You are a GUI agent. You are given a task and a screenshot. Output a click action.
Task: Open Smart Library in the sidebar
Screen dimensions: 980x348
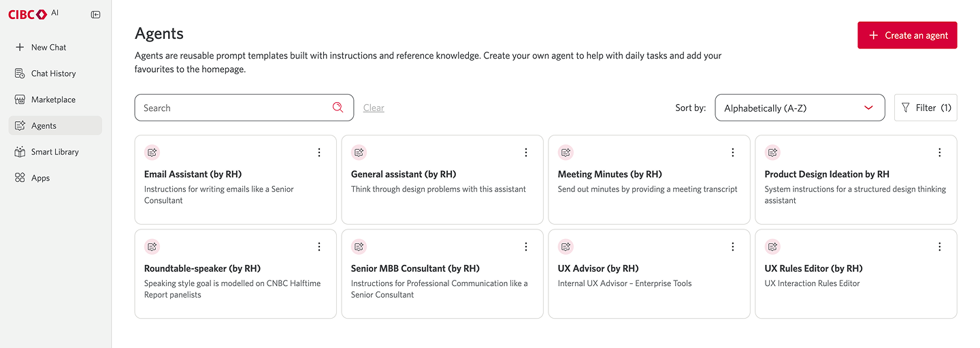click(x=55, y=152)
